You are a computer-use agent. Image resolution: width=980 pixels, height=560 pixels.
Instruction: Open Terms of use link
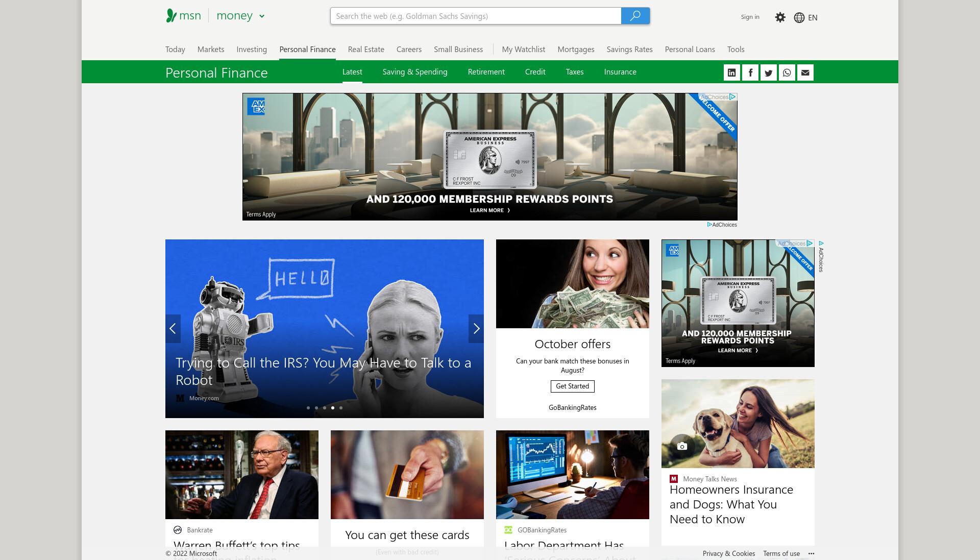[781, 553]
